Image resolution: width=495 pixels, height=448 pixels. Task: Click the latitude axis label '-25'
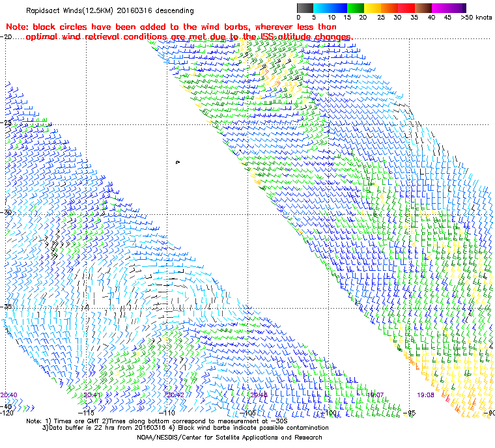click(x=6, y=122)
